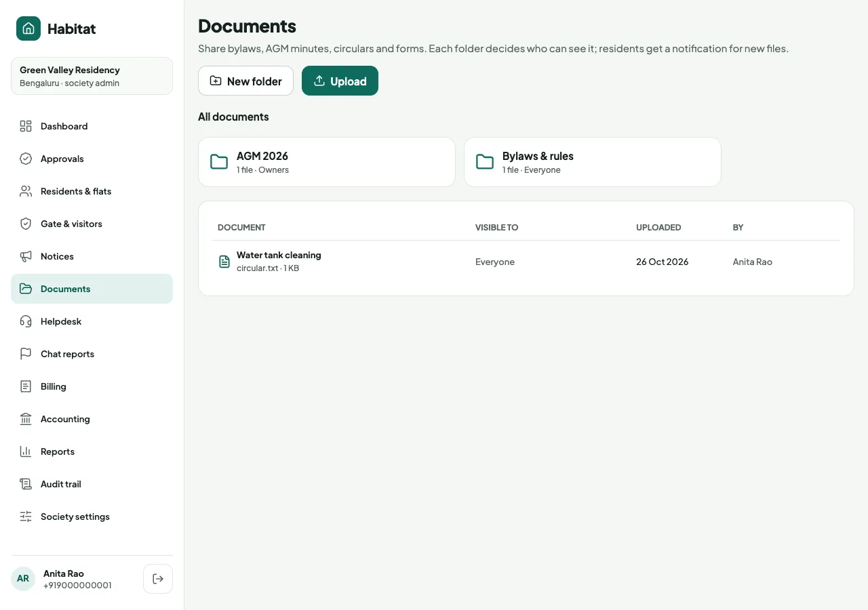This screenshot has width=868, height=610.
Task: Click the Everyone visibility cell
Action: [x=495, y=262]
